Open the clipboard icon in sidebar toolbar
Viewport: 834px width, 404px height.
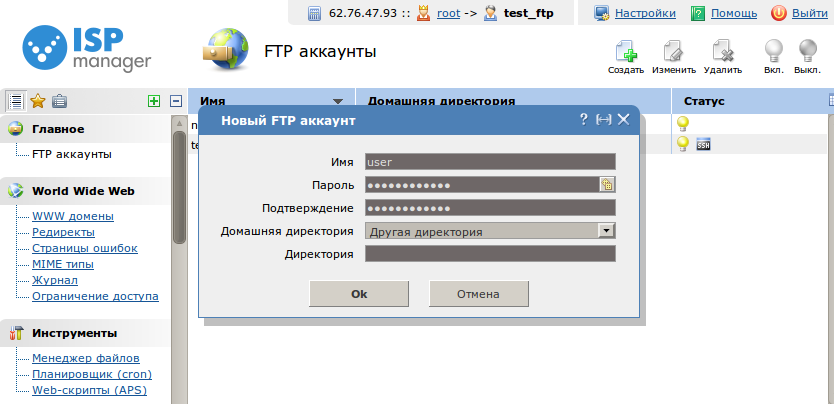[59, 100]
